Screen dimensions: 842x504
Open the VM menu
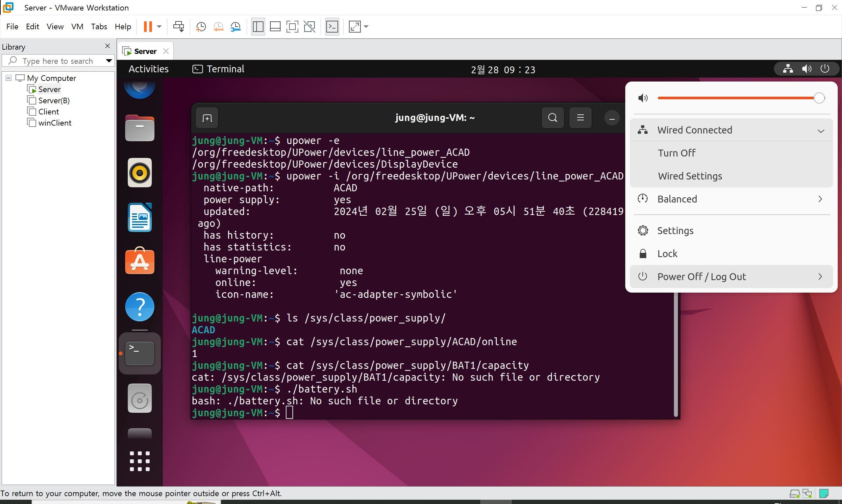pos(77,27)
